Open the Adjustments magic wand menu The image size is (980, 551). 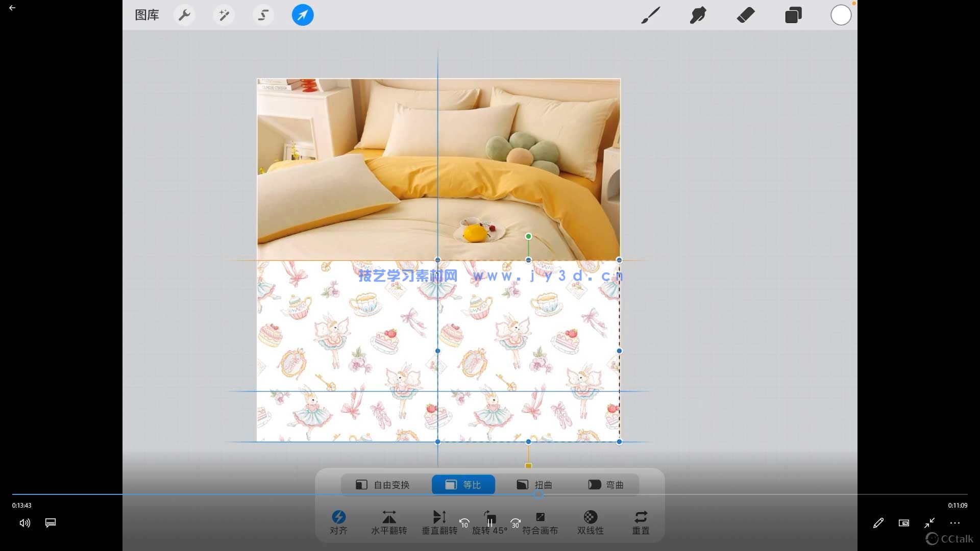224,15
